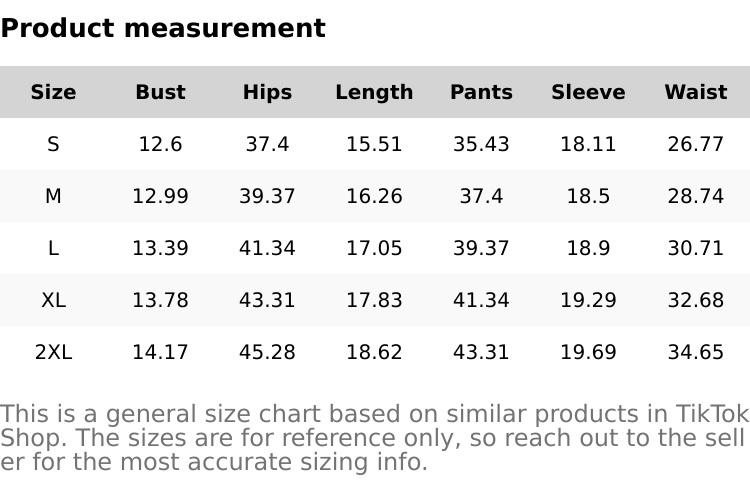Viewport: 750px width, 498px height.
Task: Select the 34.65 waist value for 2XL
Action: [x=695, y=352]
